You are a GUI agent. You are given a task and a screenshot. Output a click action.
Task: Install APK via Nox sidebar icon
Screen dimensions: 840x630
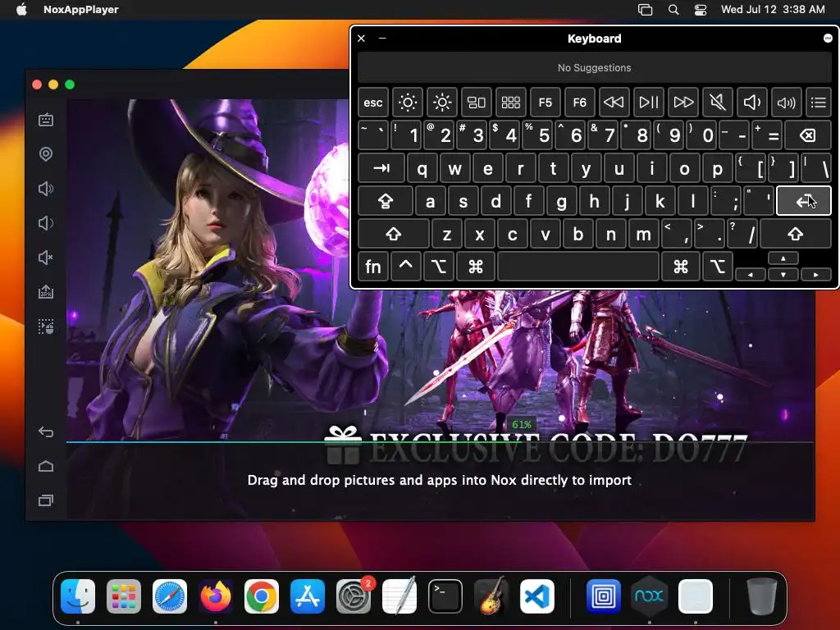46,292
